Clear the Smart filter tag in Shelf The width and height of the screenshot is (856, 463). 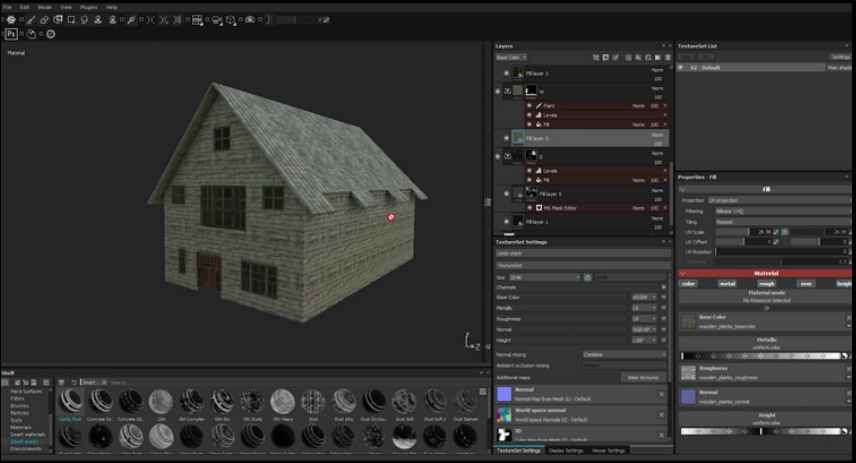click(104, 382)
